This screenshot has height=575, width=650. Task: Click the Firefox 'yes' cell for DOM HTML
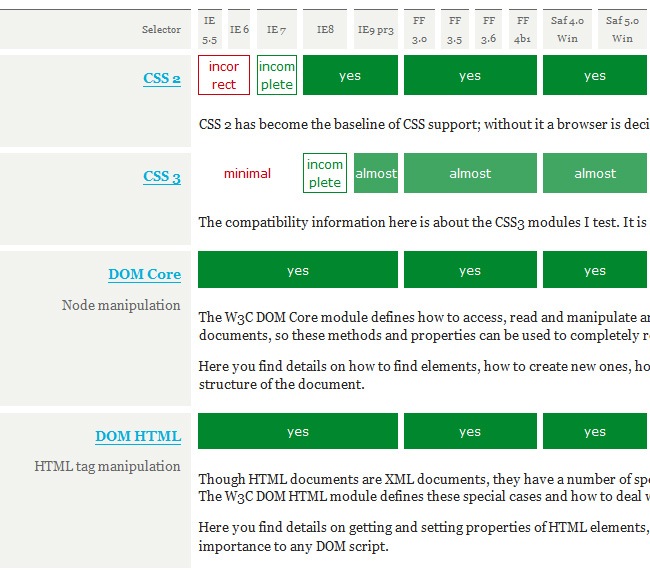(470, 432)
